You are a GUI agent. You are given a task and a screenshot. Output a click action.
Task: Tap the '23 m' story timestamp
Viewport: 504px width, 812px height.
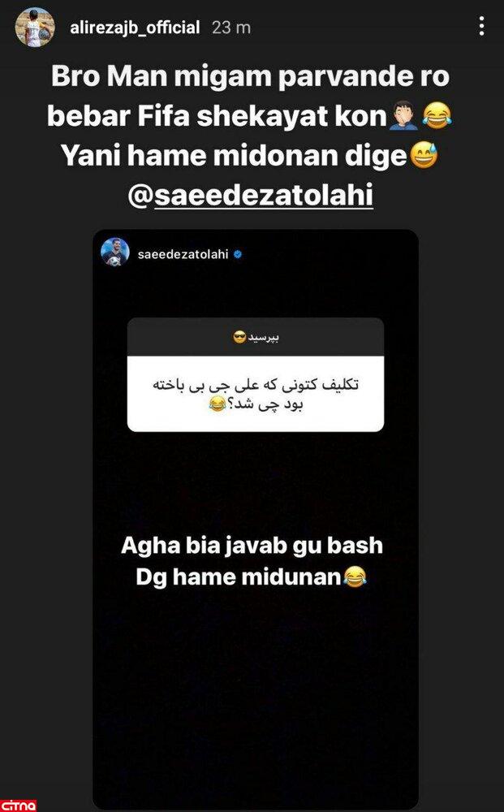pyautogui.click(x=231, y=28)
